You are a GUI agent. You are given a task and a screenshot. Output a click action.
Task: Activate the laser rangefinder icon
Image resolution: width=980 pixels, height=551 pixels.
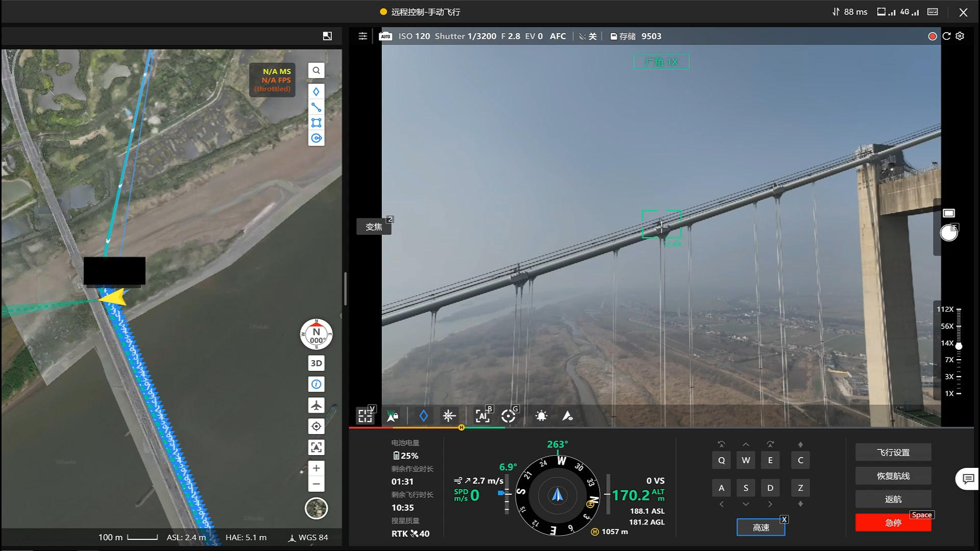pyautogui.click(x=449, y=416)
